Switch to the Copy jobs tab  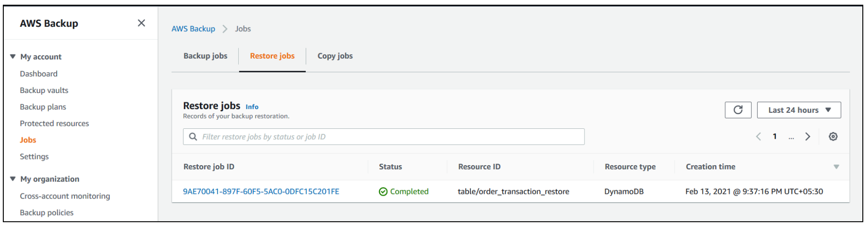tap(335, 56)
